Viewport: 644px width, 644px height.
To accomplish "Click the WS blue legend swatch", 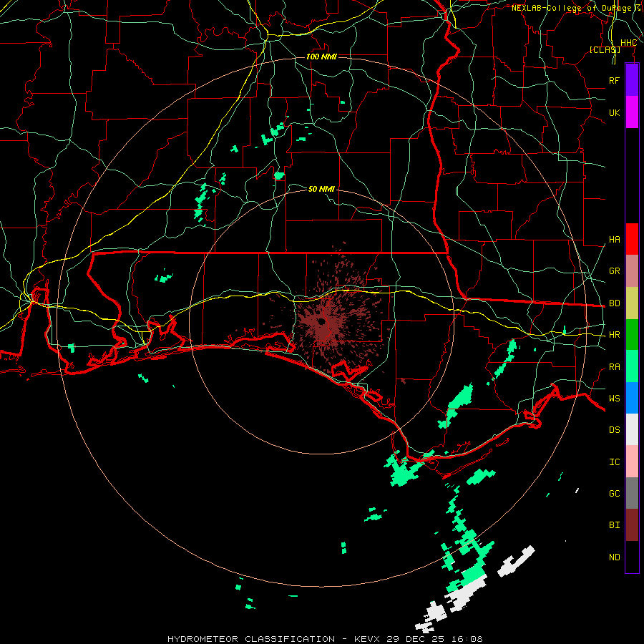I will 632,398.
